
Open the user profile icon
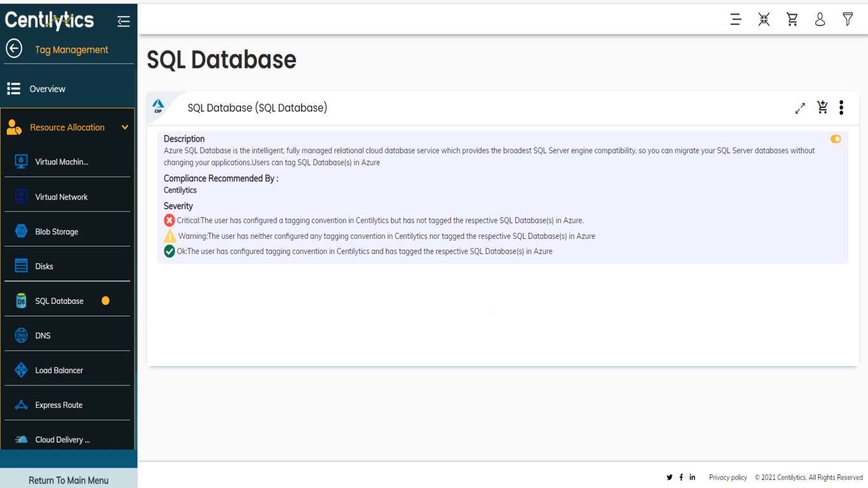tap(820, 19)
